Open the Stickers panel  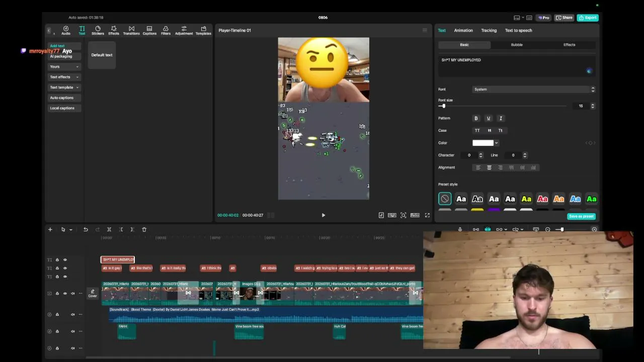pyautogui.click(x=98, y=30)
